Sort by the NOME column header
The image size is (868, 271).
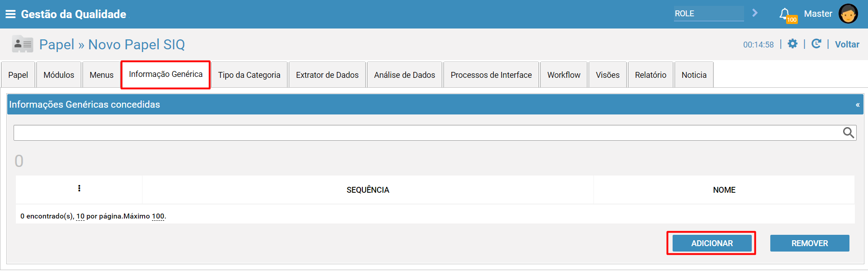[x=724, y=190]
